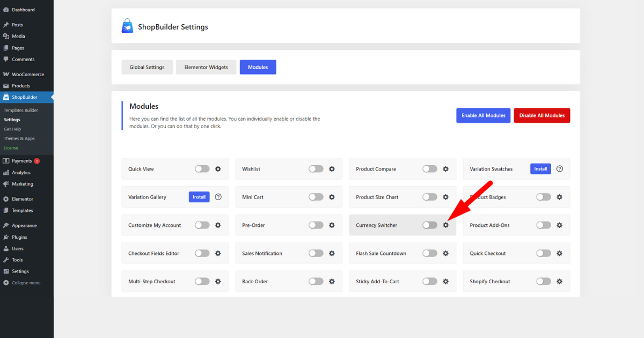The height and width of the screenshot is (338, 644).
Task: Enable the Flash Sale Countdown switch
Action: coord(430,253)
